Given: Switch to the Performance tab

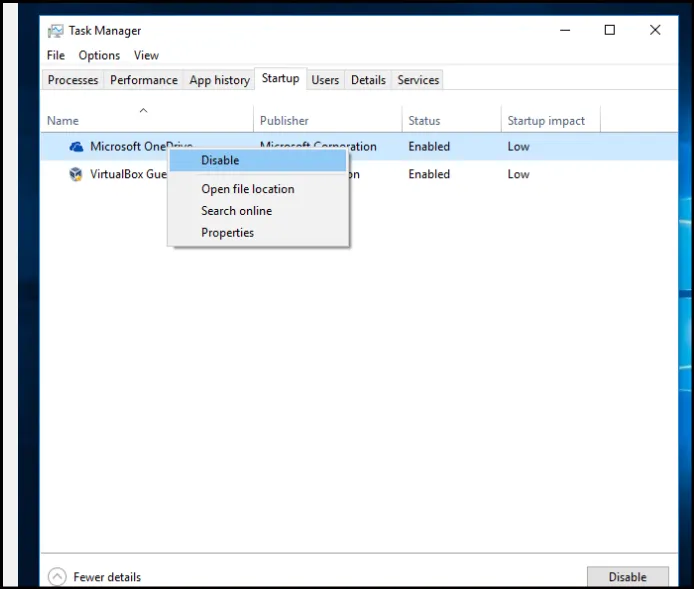Looking at the screenshot, I should [x=143, y=80].
